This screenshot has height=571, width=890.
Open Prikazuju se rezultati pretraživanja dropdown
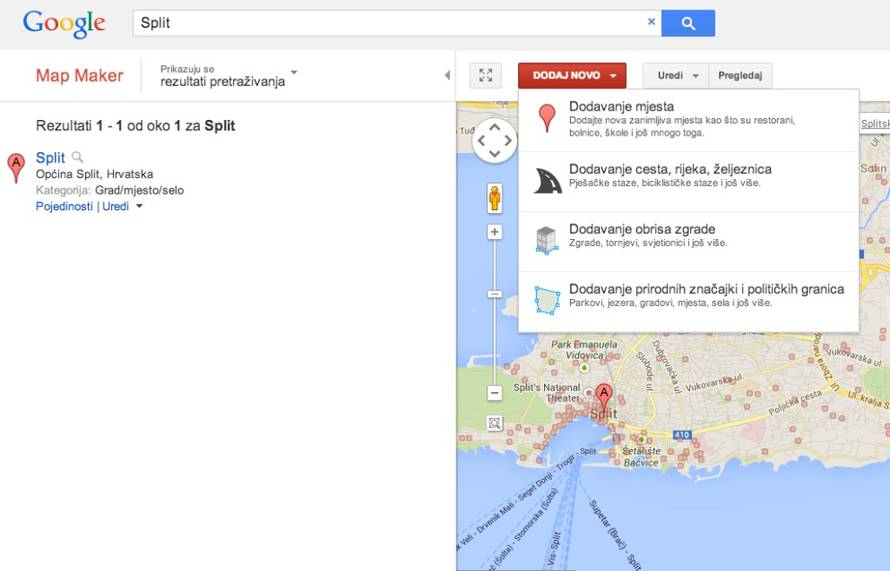click(x=229, y=76)
